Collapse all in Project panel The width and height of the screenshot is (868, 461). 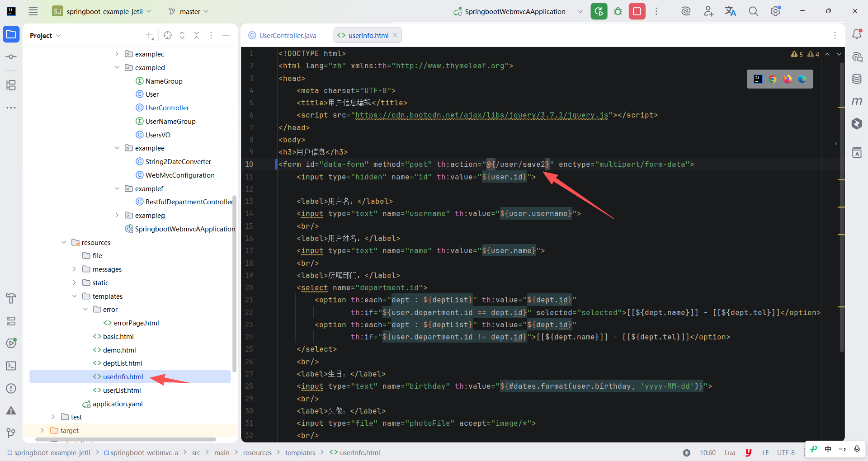tap(197, 35)
